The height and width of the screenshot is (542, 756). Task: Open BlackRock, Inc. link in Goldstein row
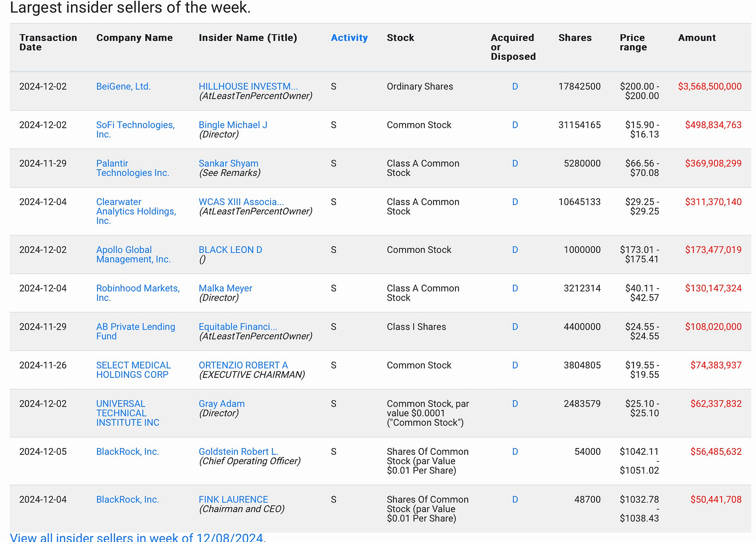coord(127,452)
